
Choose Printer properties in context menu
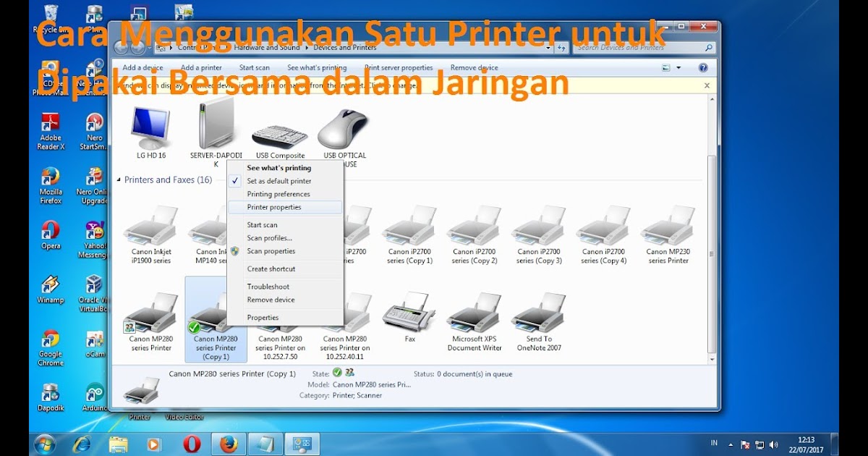pos(284,207)
